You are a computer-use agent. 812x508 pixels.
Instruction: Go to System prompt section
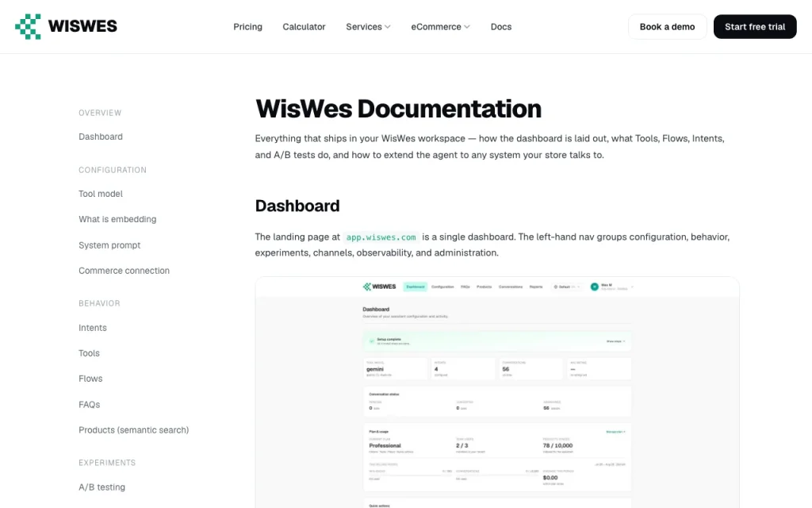(x=109, y=244)
